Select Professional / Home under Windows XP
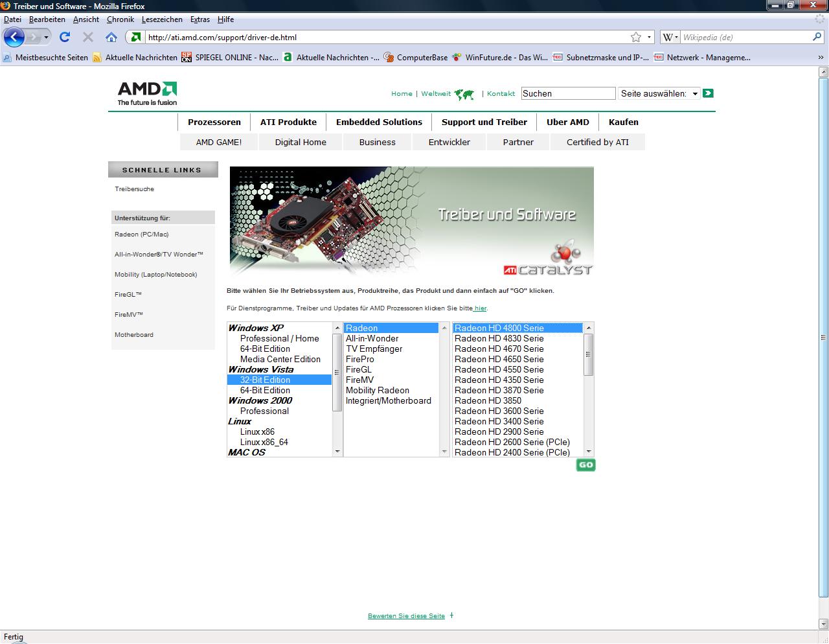 pos(280,338)
